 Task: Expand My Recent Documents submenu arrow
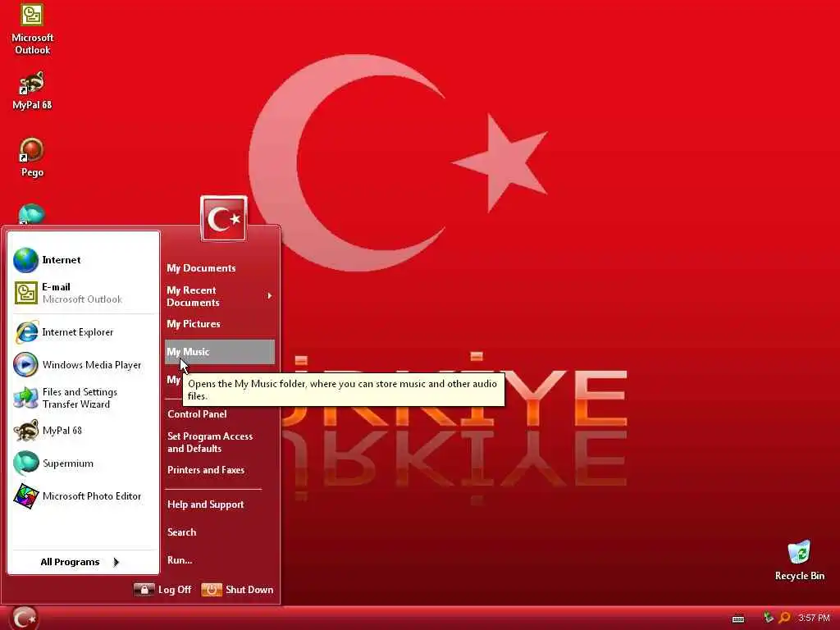(269, 295)
